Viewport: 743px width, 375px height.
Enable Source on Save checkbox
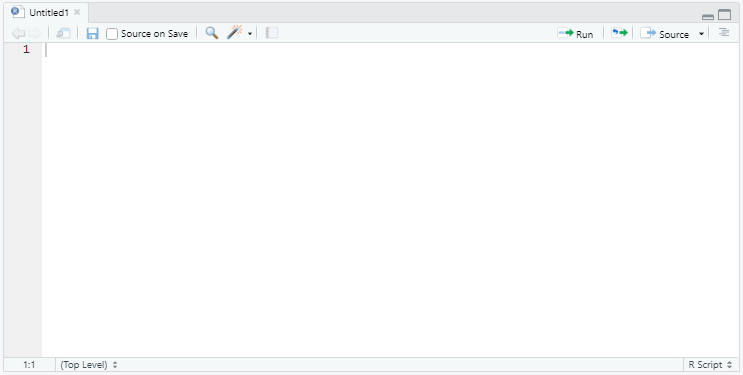pyautogui.click(x=112, y=34)
